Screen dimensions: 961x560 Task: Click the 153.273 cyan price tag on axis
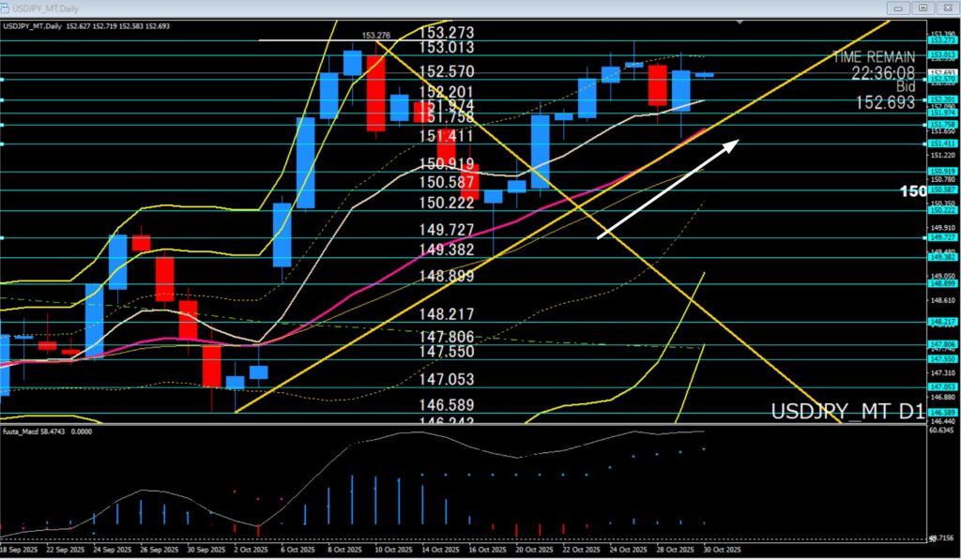tap(941, 39)
